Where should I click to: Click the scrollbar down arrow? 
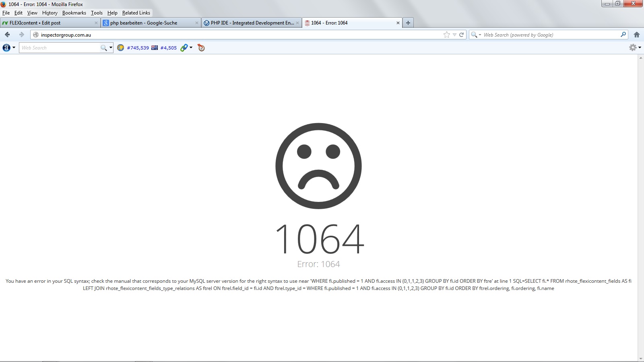640,358
